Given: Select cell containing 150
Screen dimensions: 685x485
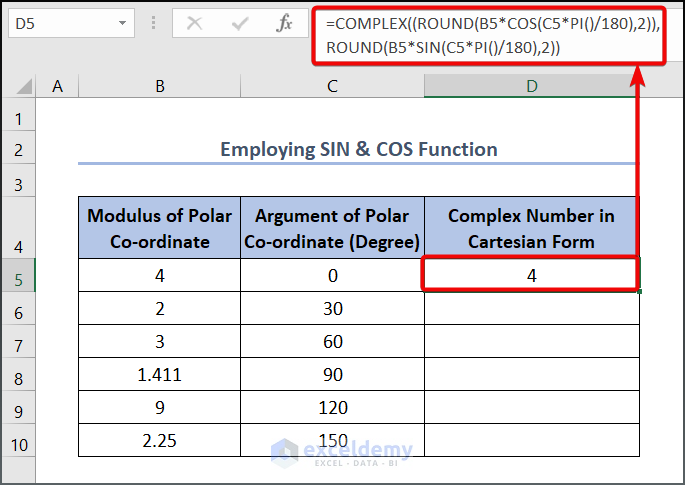Looking at the screenshot, I should point(332,440).
